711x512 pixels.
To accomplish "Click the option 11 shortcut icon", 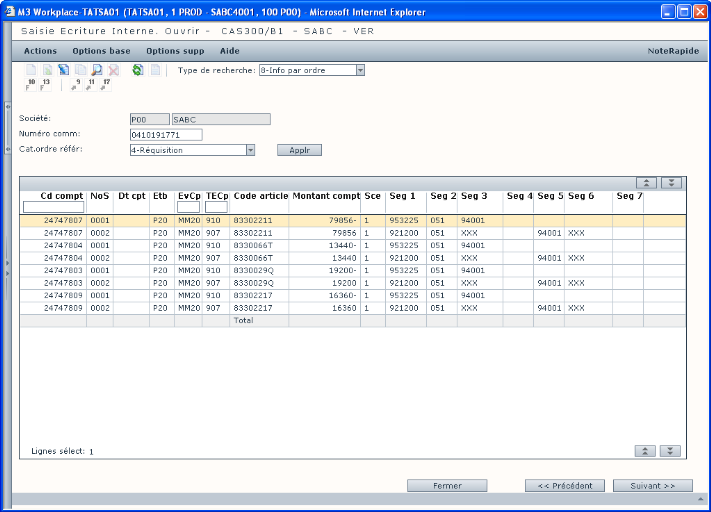I will (x=90, y=85).
